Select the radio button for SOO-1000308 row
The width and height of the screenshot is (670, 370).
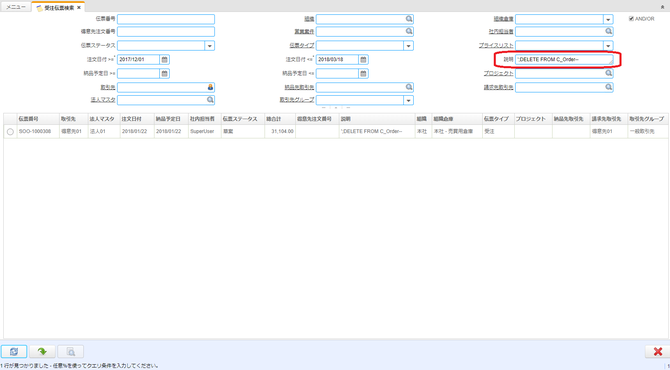(x=10, y=132)
